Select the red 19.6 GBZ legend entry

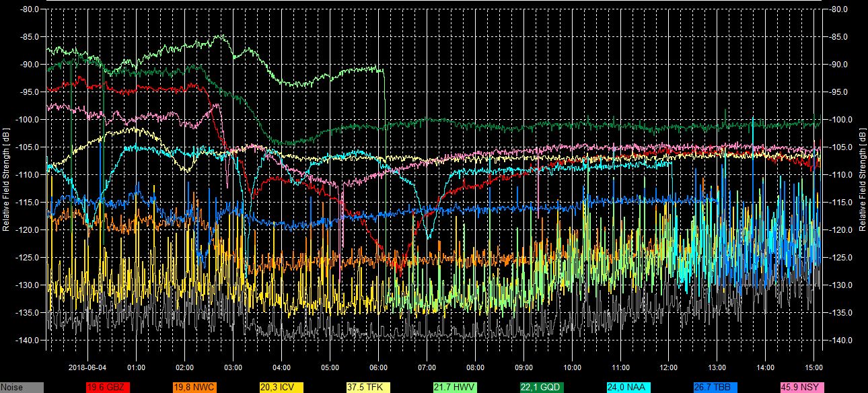point(107,388)
